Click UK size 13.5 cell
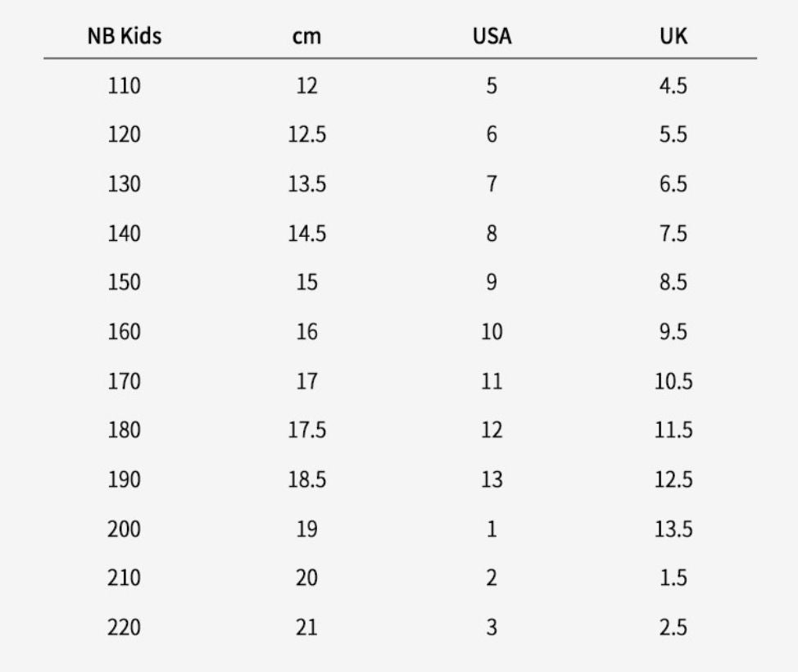The width and height of the screenshot is (798, 672). (673, 529)
